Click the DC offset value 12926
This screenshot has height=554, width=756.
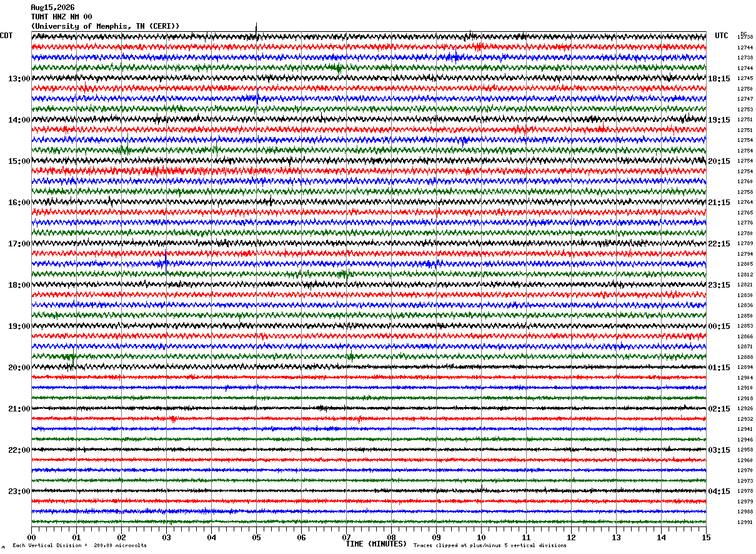coord(745,409)
